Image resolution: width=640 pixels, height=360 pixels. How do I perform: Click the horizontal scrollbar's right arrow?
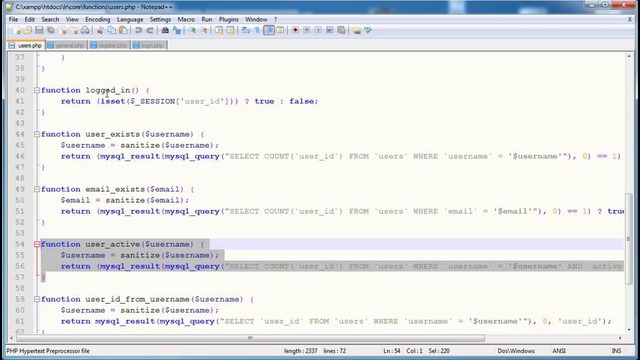pyautogui.click(x=620, y=338)
